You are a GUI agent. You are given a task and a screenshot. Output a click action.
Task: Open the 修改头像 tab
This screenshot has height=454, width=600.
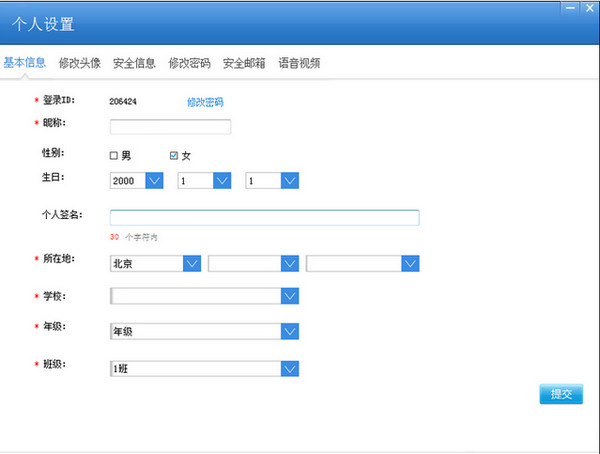coord(80,62)
